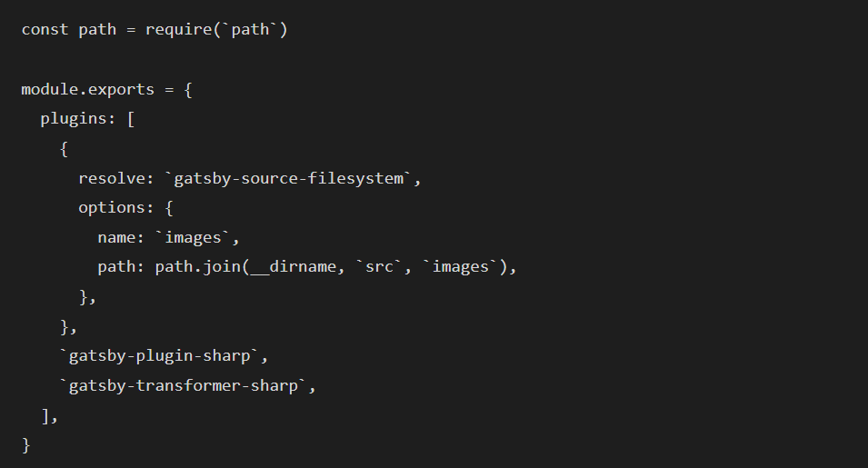Click the `src` string argument

[x=379, y=266]
